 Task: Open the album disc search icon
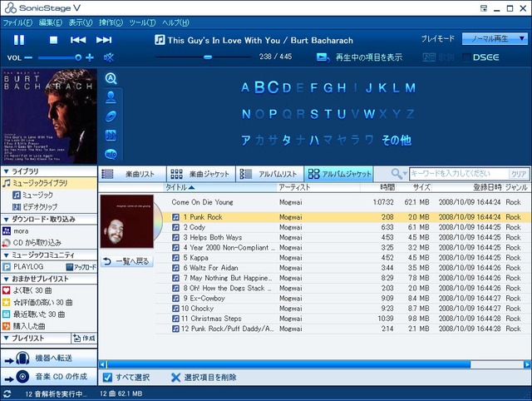[111, 116]
